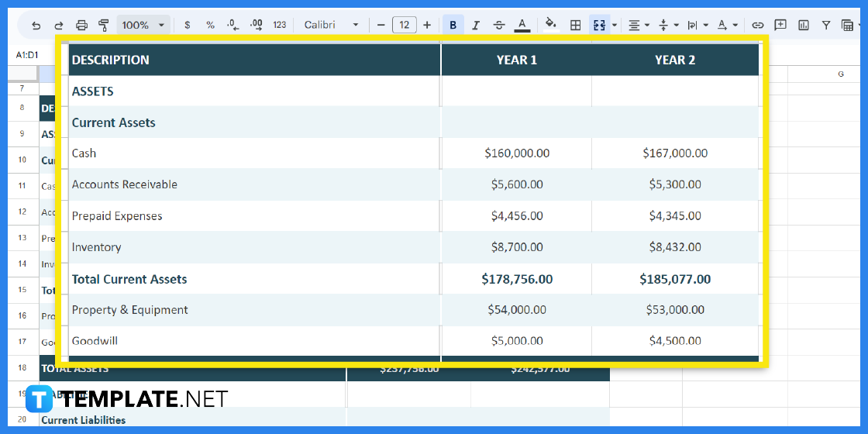Click the Cash row label
This screenshot has width=868, height=434.
(x=84, y=153)
